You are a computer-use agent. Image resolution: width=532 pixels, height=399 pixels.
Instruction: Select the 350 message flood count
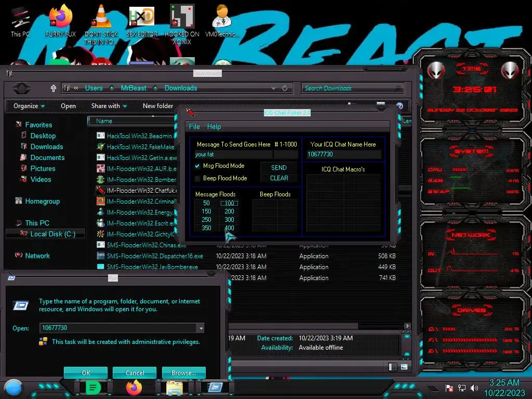(x=206, y=228)
